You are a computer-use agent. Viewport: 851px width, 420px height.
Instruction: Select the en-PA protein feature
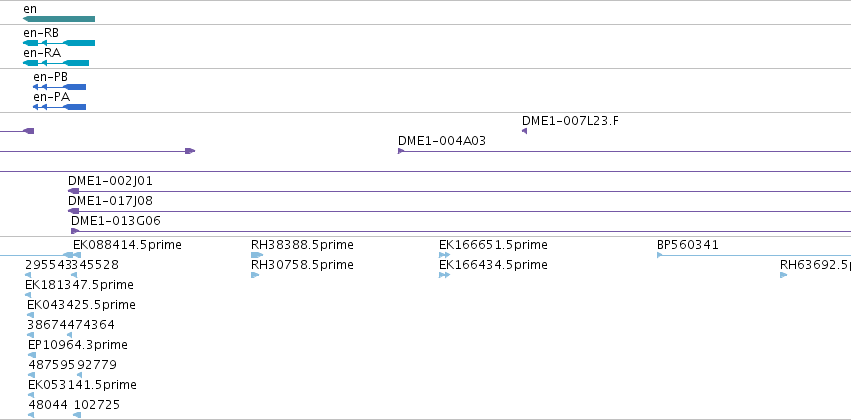point(59,107)
